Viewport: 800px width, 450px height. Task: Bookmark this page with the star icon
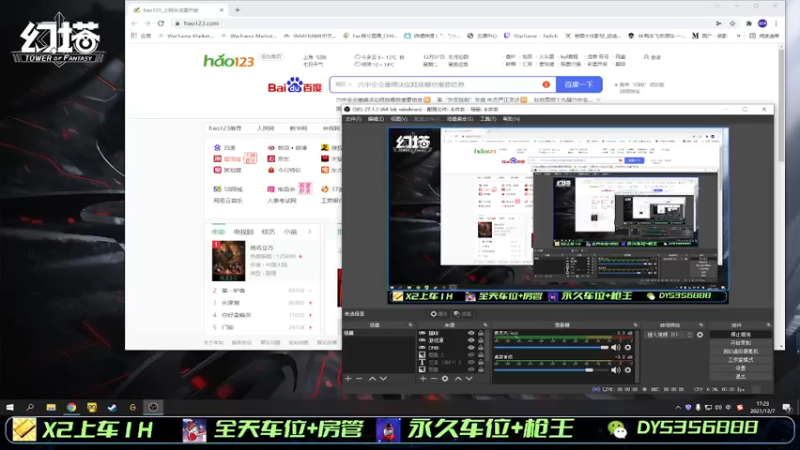733,23
